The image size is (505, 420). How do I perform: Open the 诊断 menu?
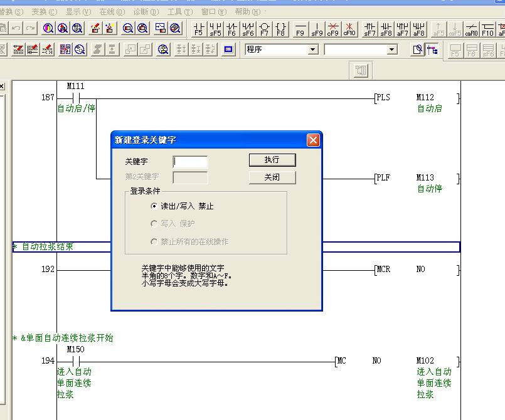(x=145, y=12)
